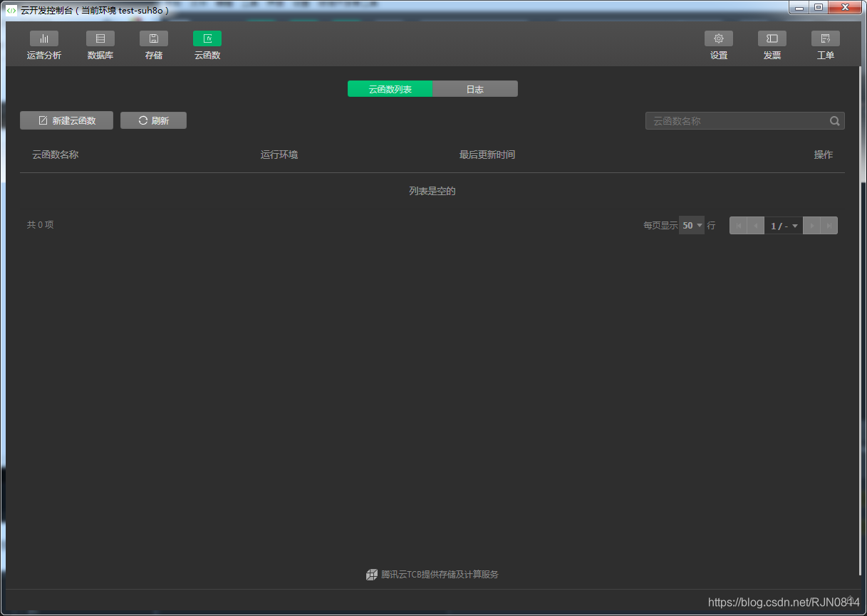Open the 数据库 database section
Screen dimensions: 867x616
[100, 46]
